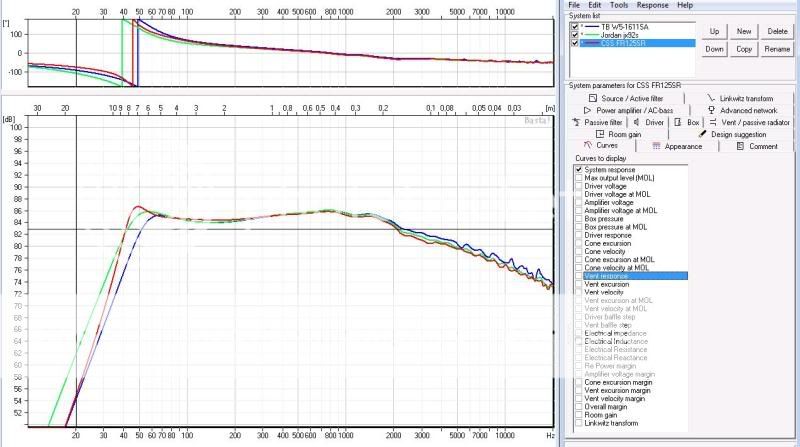The height and width of the screenshot is (447, 800).
Task: Open the Source / Active filter tab icon
Action: pyautogui.click(x=594, y=98)
